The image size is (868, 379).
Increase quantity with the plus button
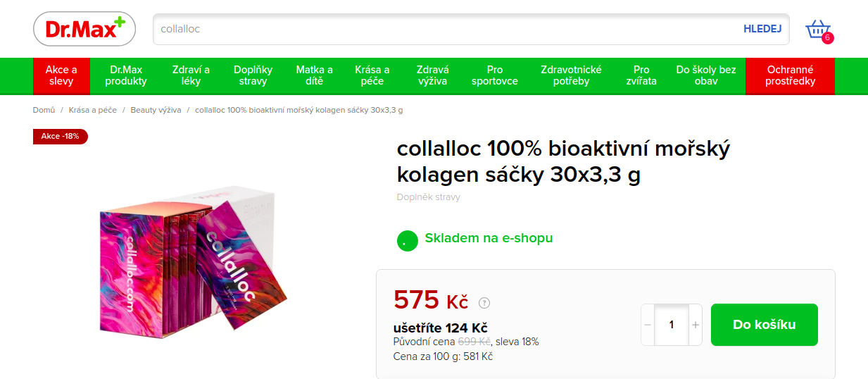pos(696,325)
